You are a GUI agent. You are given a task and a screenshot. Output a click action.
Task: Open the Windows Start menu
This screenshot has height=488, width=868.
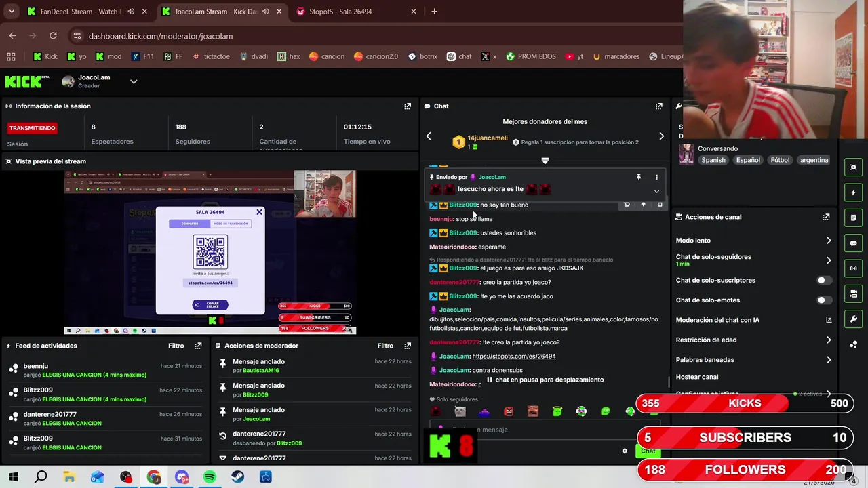click(x=13, y=477)
